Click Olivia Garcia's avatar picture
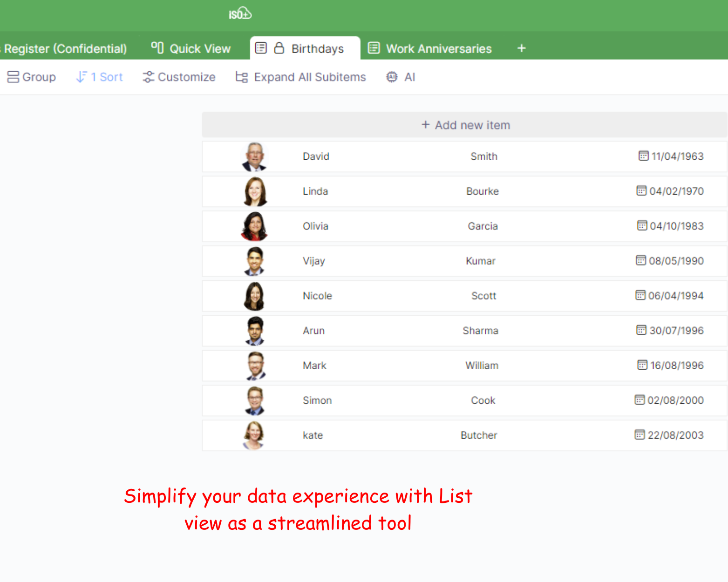This screenshot has height=582, width=728. click(x=254, y=226)
